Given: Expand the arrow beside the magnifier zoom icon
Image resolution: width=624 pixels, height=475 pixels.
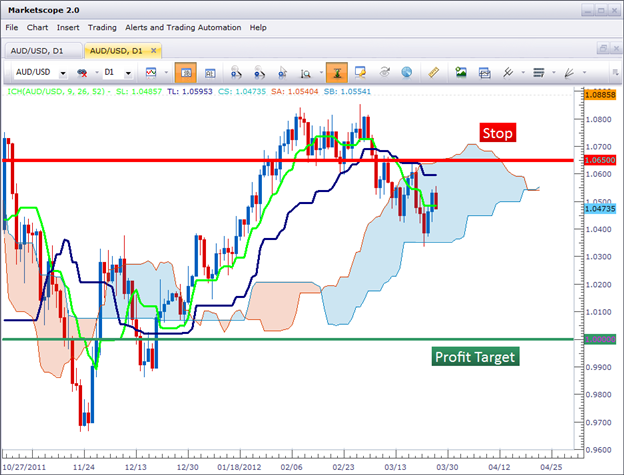Looking at the screenshot, I should [x=321, y=72].
